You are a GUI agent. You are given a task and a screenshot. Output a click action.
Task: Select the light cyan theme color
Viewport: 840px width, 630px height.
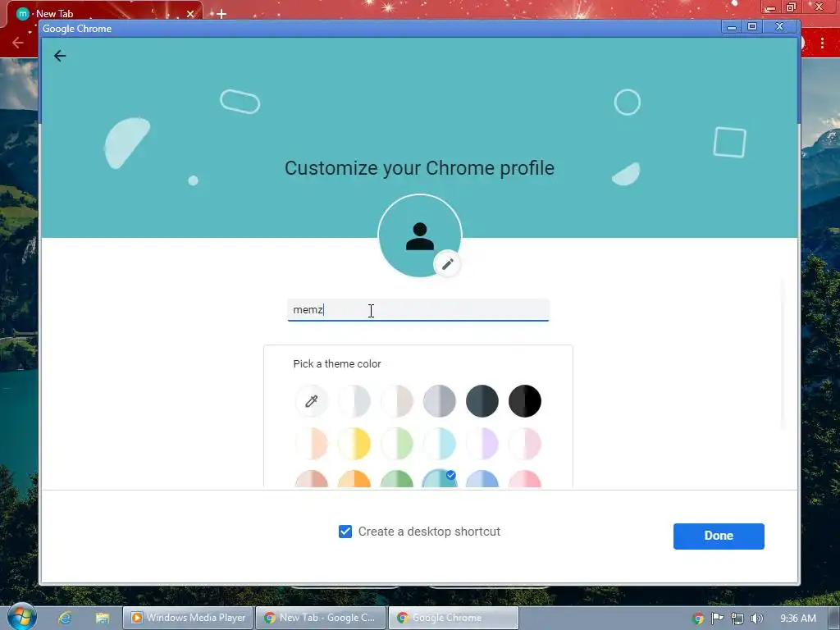point(440,444)
